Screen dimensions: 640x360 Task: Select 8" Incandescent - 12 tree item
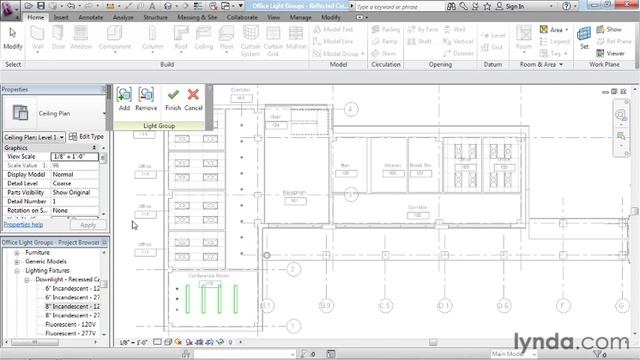point(72,307)
